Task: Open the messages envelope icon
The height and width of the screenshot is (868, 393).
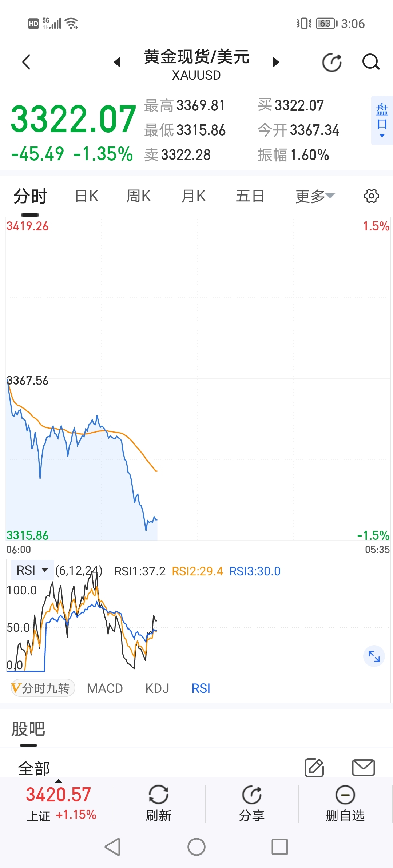Action: 364,767
